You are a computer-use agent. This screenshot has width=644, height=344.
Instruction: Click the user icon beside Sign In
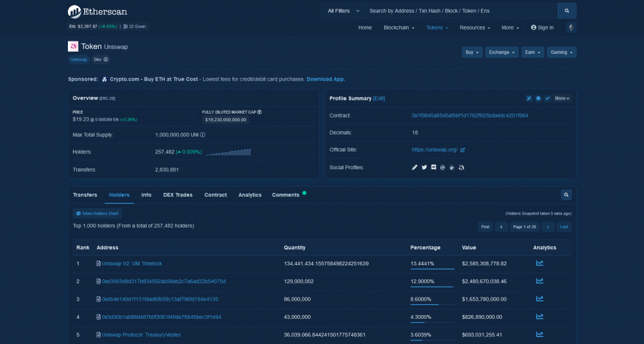click(533, 28)
